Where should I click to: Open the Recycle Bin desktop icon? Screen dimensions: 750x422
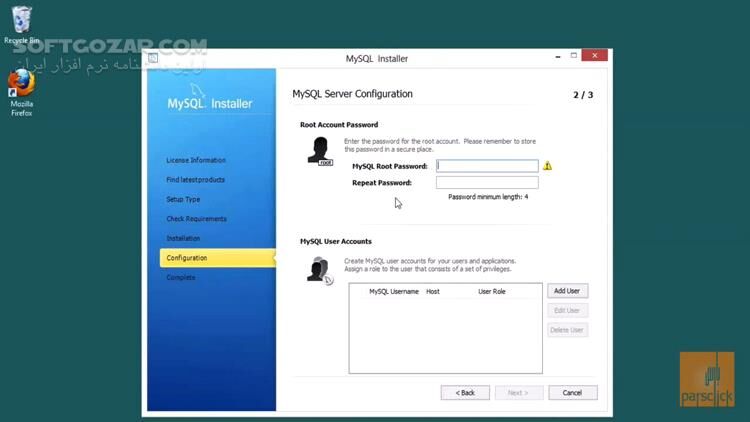[21, 22]
